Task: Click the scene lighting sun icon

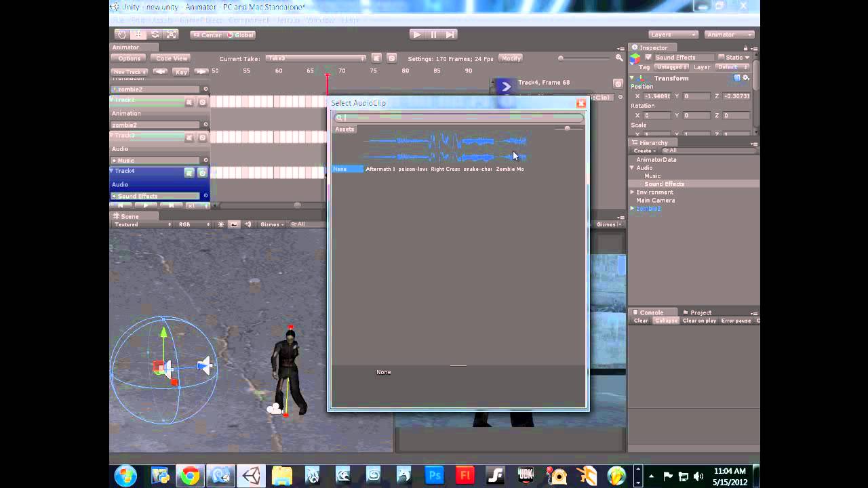Action: point(221,224)
